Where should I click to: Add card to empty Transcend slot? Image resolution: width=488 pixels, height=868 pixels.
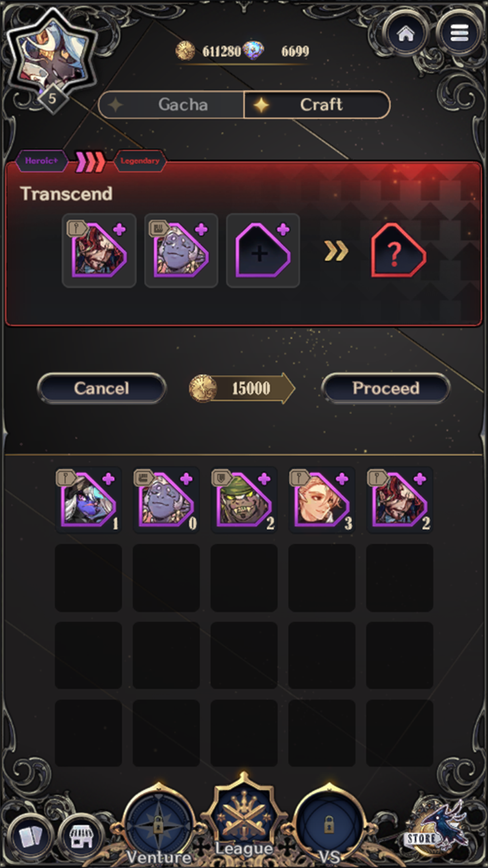[x=263, y=250]
